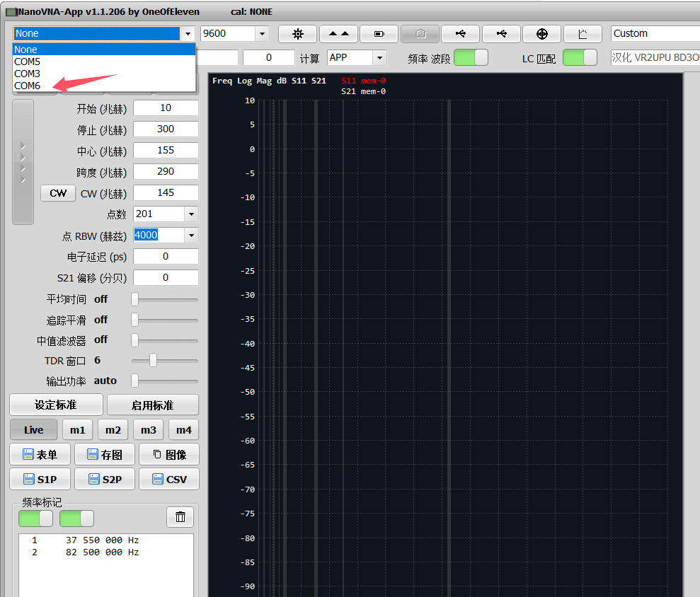
Task: Click the first USB connection button
Action: [x=460, y=34]
